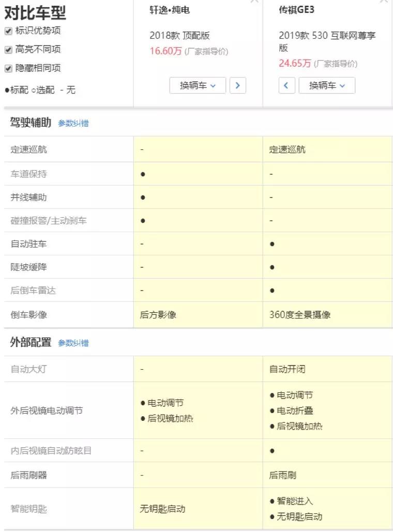This screenshot has height=532, width=393.
Task: Click the 360度全景摄像 cell
Action: (300, 315)
